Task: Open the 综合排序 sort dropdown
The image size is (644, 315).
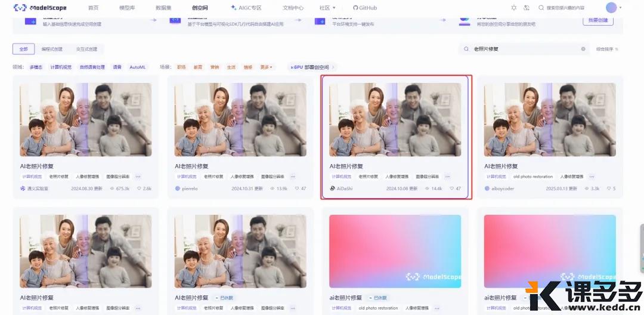Action: [x=608, y=49]
